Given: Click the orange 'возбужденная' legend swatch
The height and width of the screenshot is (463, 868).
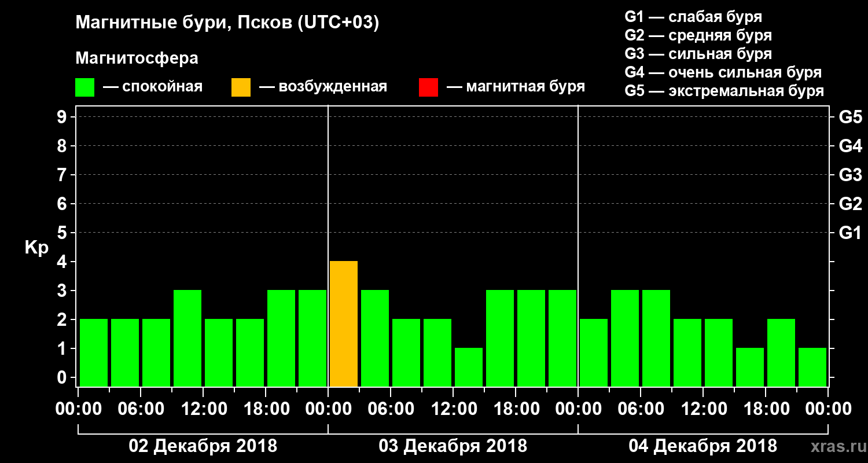Looking at the screenshot, I should [x=241, y=87].
